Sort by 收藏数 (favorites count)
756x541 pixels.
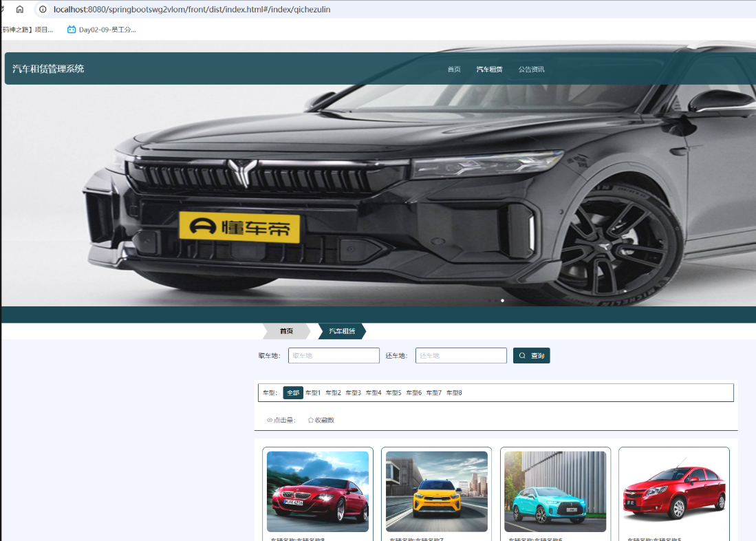point(321,420)
